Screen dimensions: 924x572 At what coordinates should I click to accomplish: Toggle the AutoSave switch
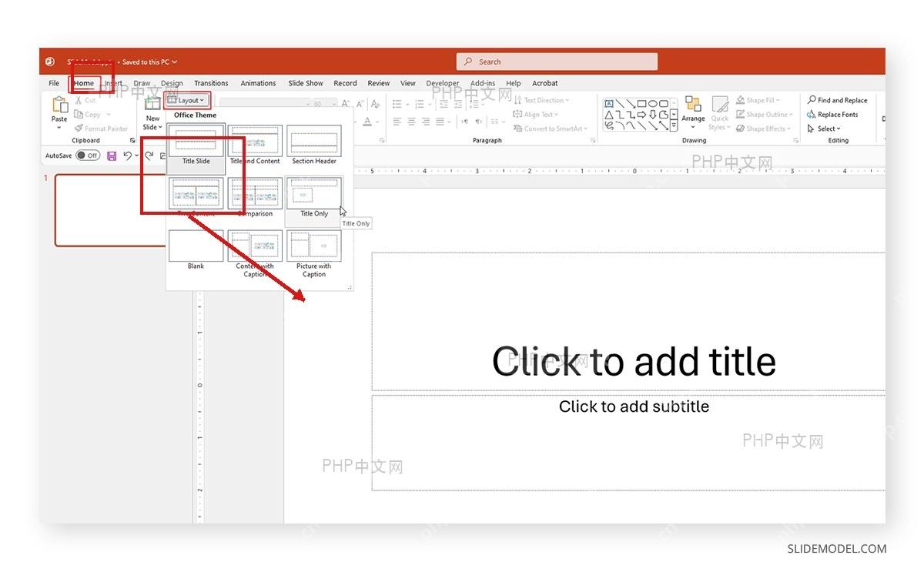pyautogui.click(x=88, y=156)
